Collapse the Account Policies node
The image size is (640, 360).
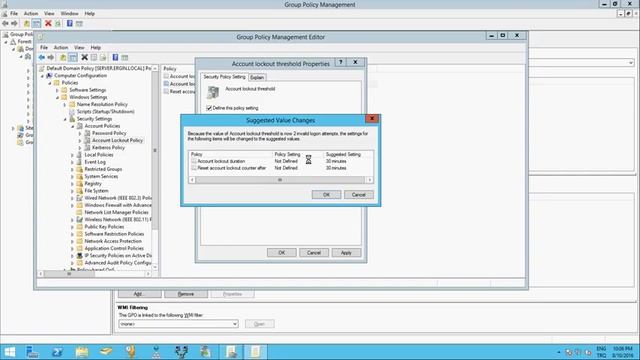pyautogui.click(x=73, y=127)
